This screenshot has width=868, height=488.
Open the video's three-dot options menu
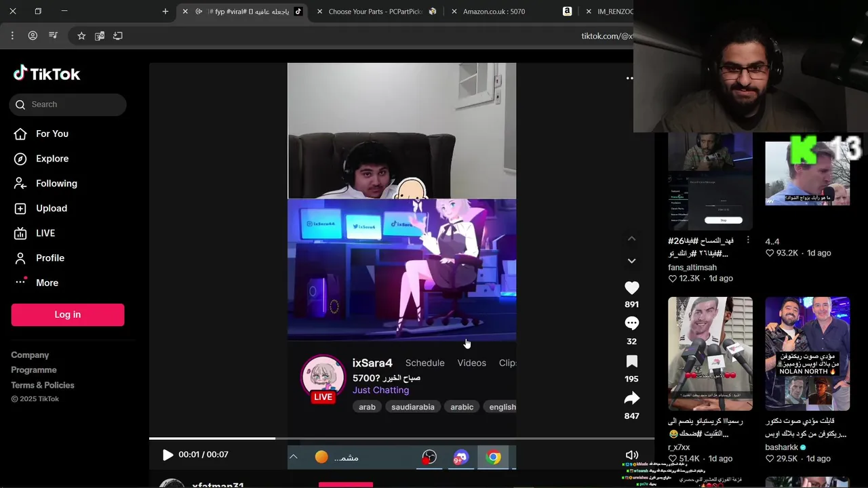tap(629, 78)
